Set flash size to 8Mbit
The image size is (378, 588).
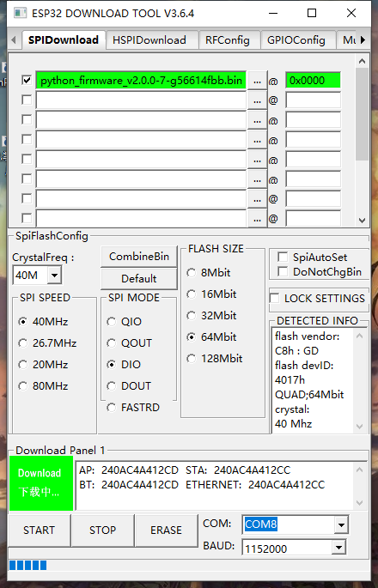click(209, 273)
